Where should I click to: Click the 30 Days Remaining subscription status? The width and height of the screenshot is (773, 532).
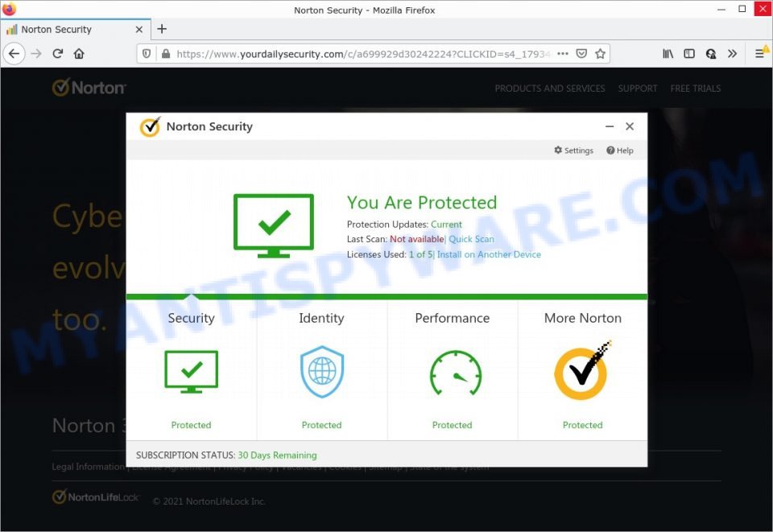pos(277,456)
